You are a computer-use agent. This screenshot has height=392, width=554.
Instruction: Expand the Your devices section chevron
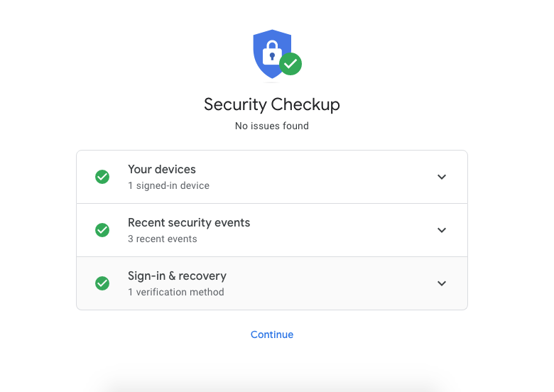pos(442,177)
